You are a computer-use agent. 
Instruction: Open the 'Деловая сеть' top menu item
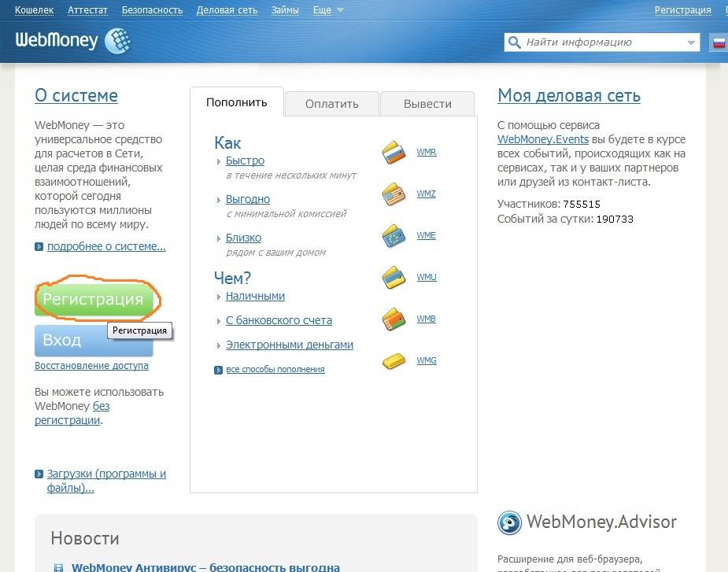tap(227, 9)
